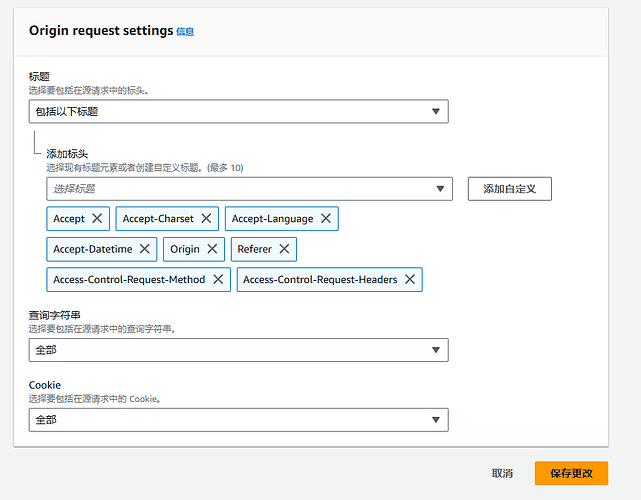This screenshot has height=500, width=641.
Task: Open the 选择标题 header selection dropdown
Action: pos(249,188)
